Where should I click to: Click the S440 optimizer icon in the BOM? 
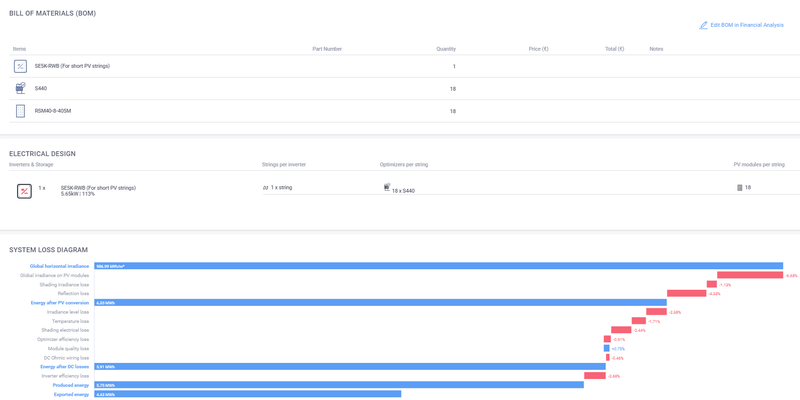20,88
